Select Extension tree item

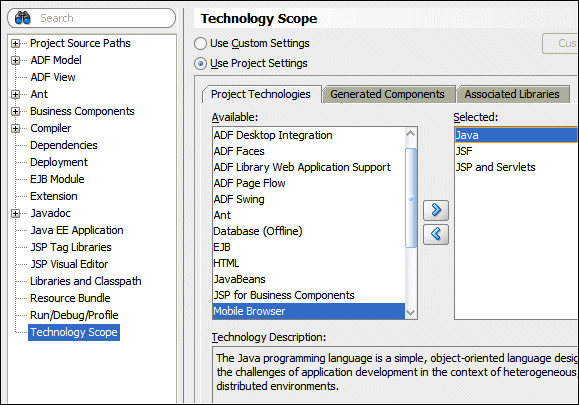point(54,196)
